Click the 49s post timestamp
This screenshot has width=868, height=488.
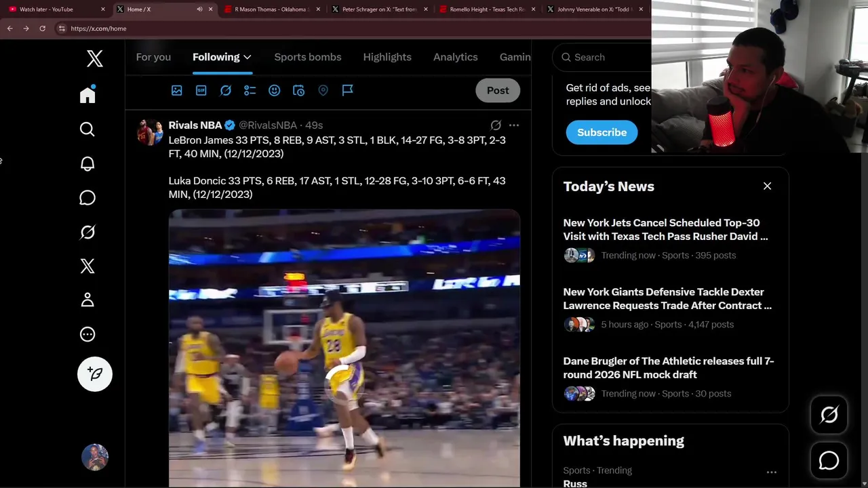tap(314, 125)
